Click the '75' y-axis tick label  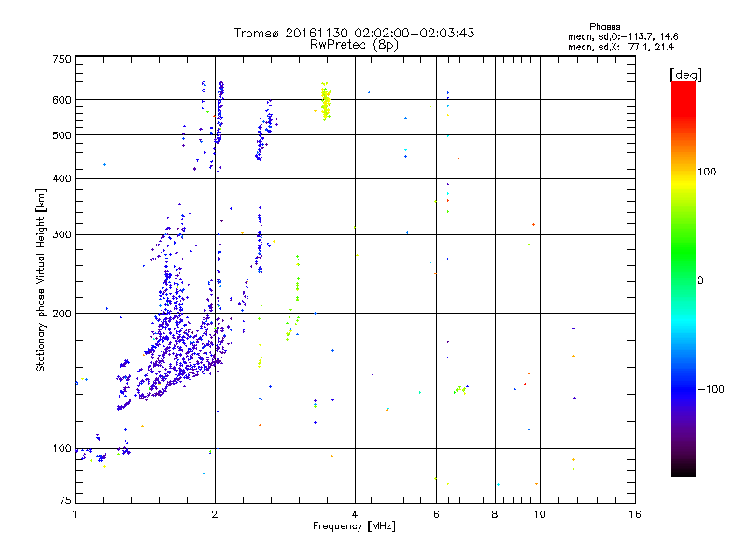(x=65, y=500)
